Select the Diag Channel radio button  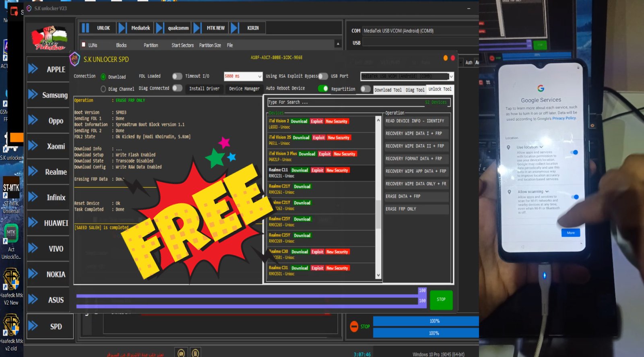tap(103, 89)
